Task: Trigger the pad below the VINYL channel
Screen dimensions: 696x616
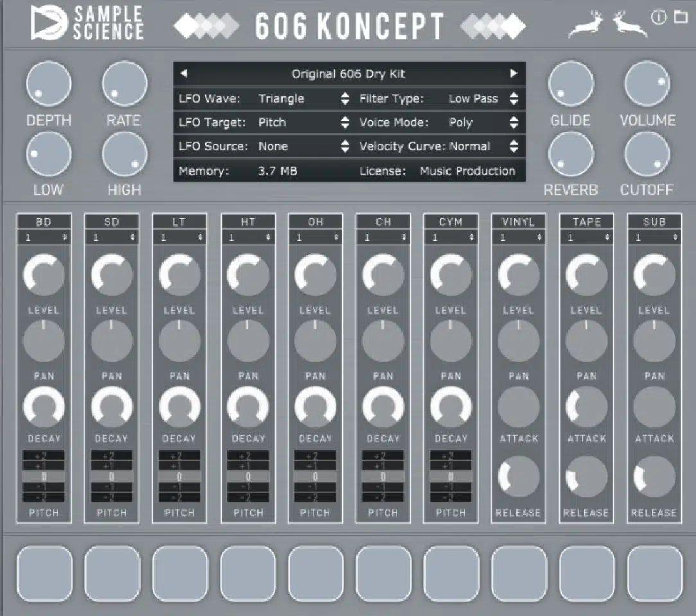Action: click(x=519, y=574)
